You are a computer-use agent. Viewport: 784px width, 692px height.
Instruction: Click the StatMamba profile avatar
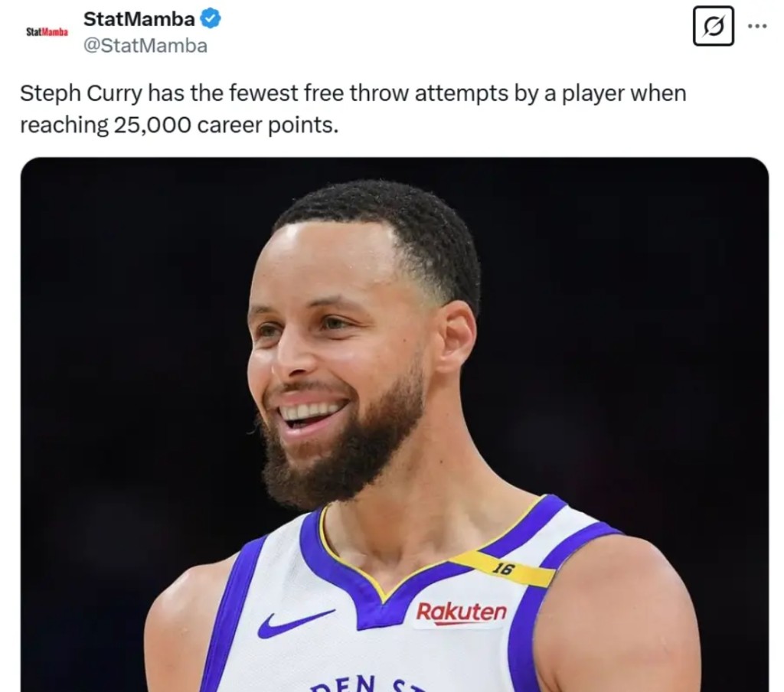click(47, 32)
